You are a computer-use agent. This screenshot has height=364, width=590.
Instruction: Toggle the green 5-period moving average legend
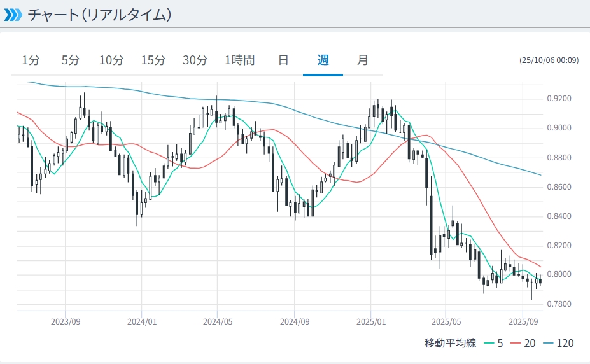tap(493, 344)
